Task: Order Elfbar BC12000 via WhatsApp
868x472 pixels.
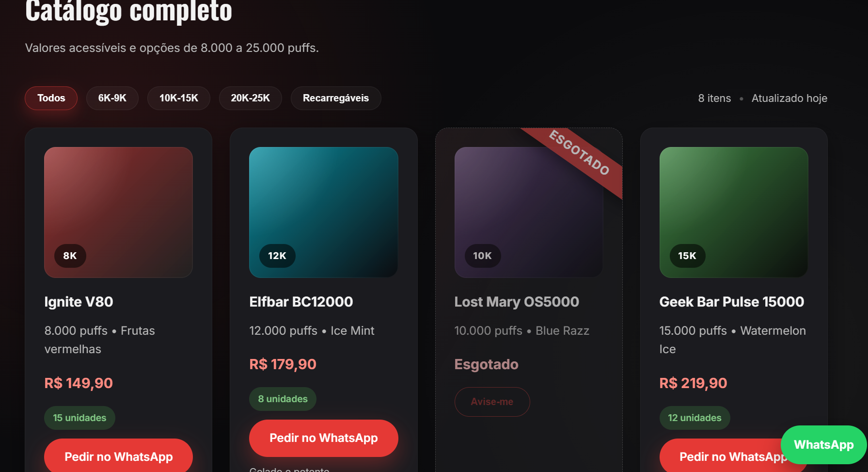Action: pos(323,438)
